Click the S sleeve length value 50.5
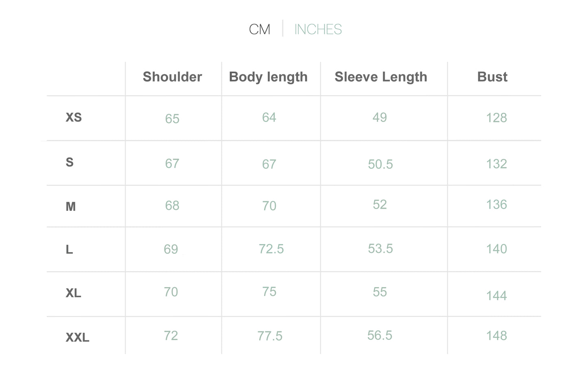 click(x=380, y=164)
